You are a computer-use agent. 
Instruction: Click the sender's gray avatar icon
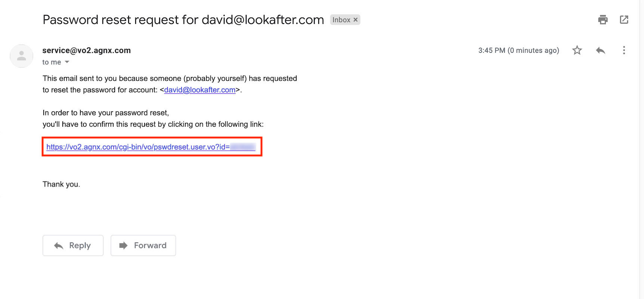pyautogui.click(x=21, y=56)
